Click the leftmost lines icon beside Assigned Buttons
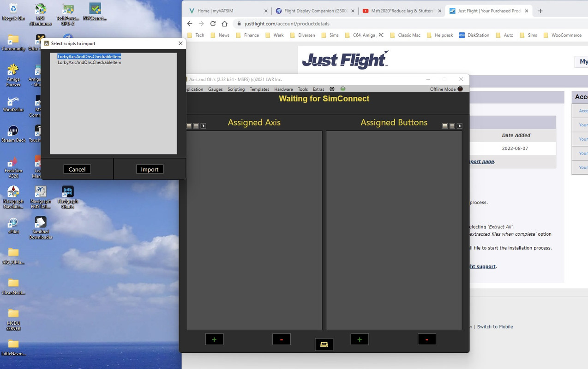 pos(445,125)
